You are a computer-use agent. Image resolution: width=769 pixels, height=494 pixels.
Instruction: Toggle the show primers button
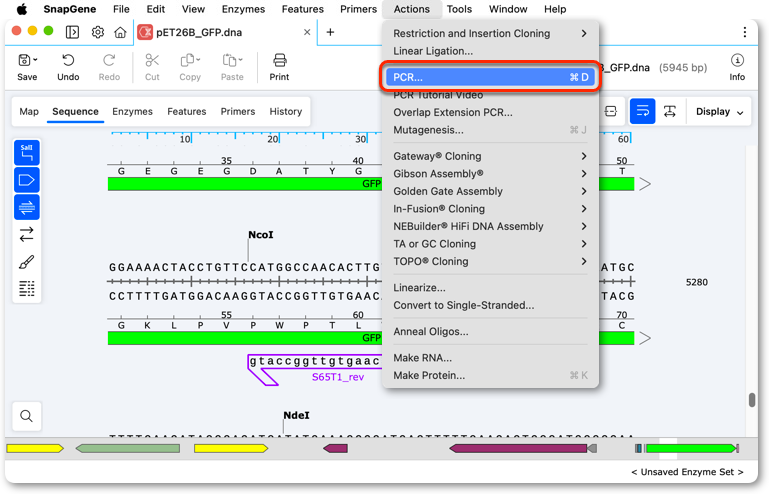click(x=26, y=207)
